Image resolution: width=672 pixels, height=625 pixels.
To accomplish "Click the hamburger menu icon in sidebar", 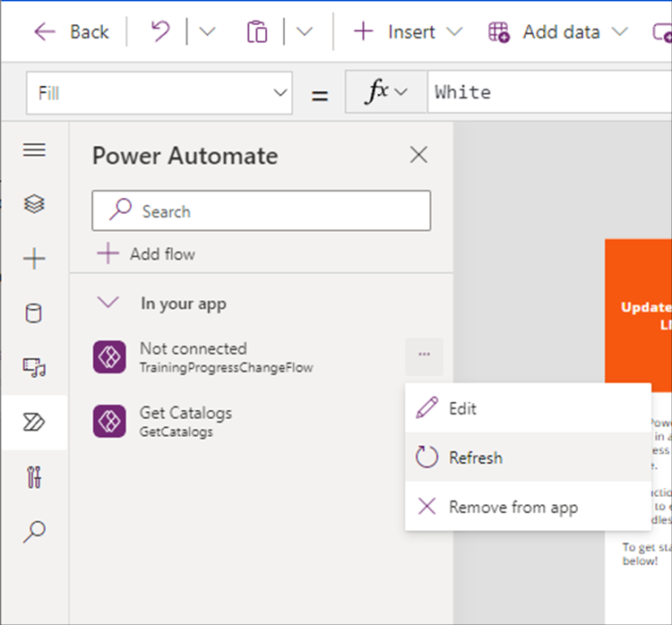I will [34, 150].
